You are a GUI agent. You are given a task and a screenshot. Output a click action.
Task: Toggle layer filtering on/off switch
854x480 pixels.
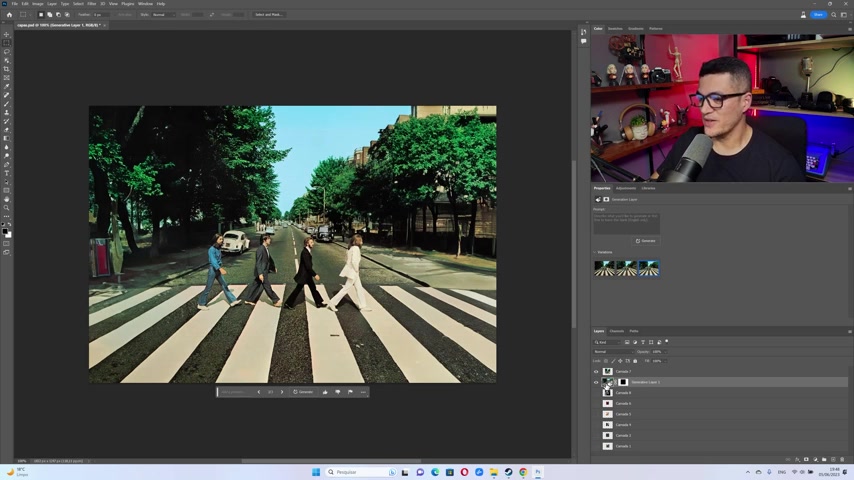(x=667, y=342)
